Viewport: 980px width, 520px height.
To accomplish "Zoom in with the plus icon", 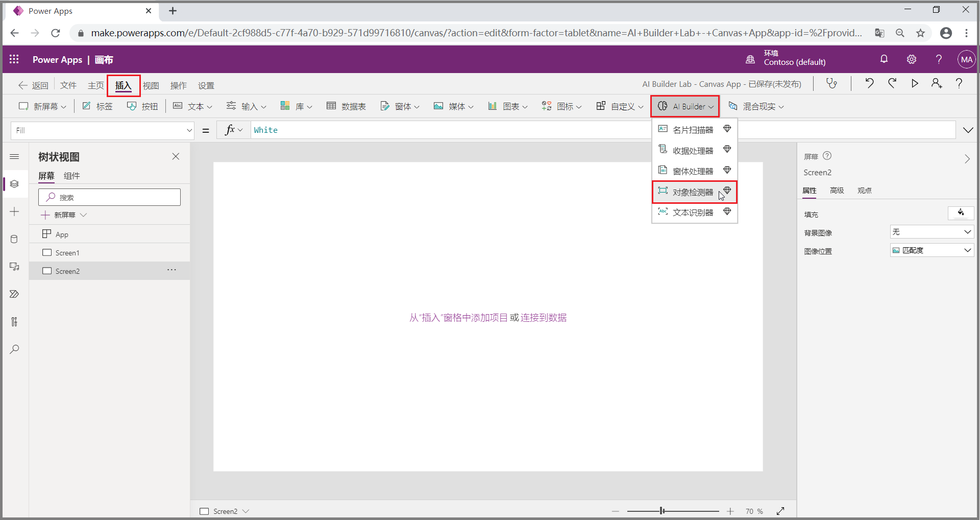I will (730, 511).
